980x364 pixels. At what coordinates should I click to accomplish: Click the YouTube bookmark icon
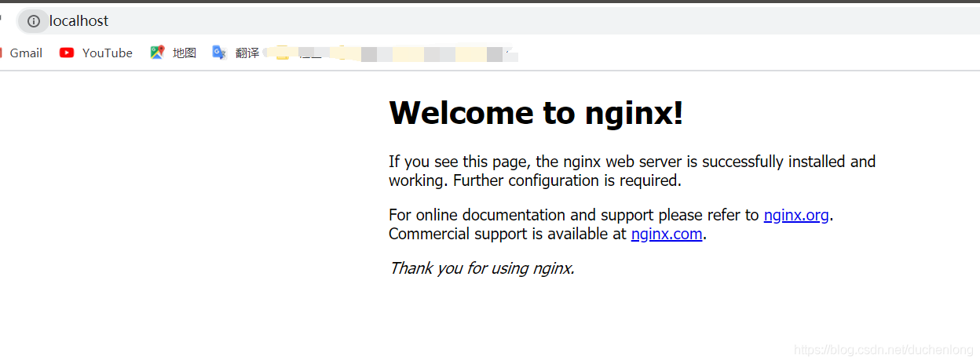click(x=67, y=53)
